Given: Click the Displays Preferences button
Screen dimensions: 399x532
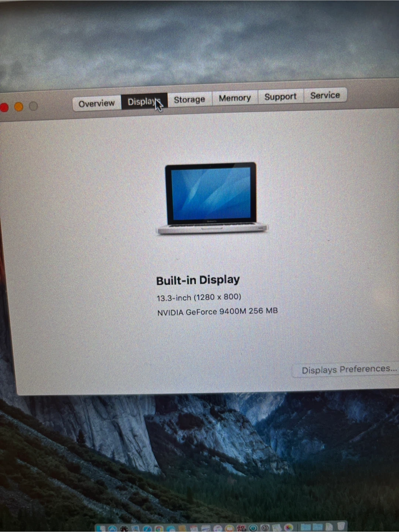Looking at the screenshot, I should (349, 369).
